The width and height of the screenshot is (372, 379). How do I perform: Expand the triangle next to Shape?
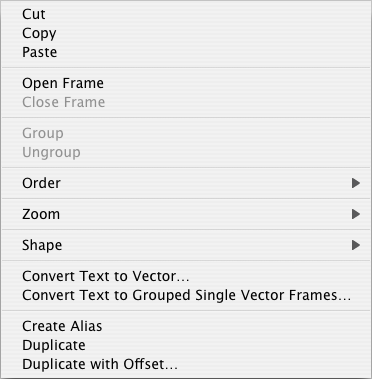pos(356,245)
